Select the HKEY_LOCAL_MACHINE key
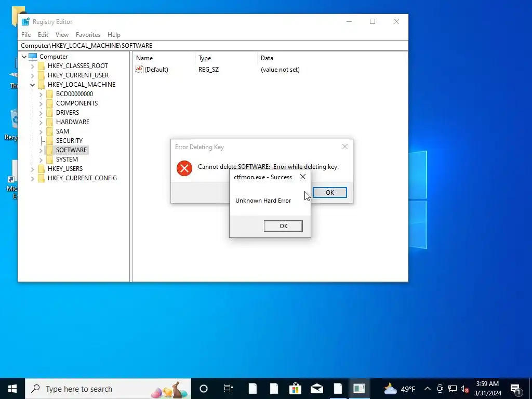The image size is (532, 399). (x=82, y=85)
